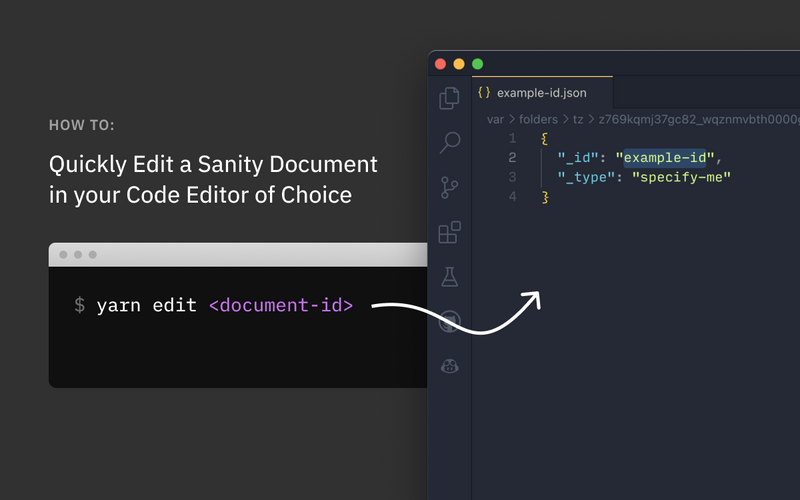The image size is (800, 500).
Task: Click the 'tz' breadcrumb segment
Action: click(578, 119)
